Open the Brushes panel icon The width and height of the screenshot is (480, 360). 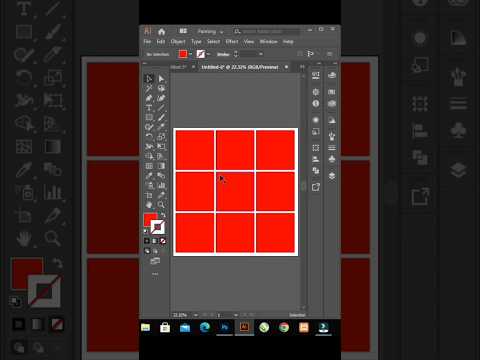(x=332, y=136)
